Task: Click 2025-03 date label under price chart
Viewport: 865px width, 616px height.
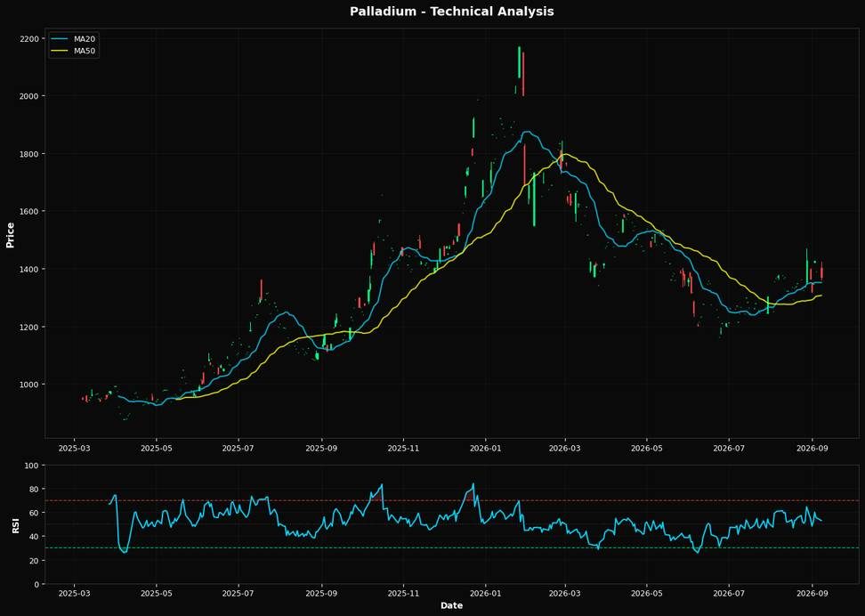Action: pos(75,448)
